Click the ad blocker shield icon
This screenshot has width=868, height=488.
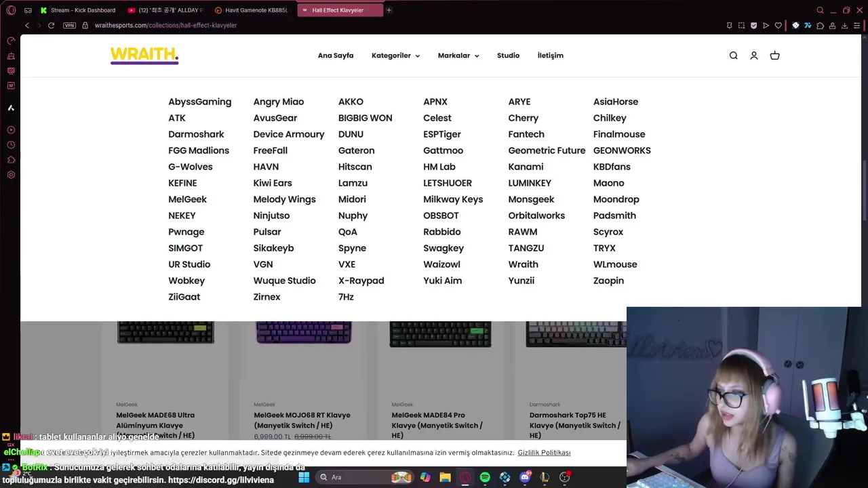point(753,25)
